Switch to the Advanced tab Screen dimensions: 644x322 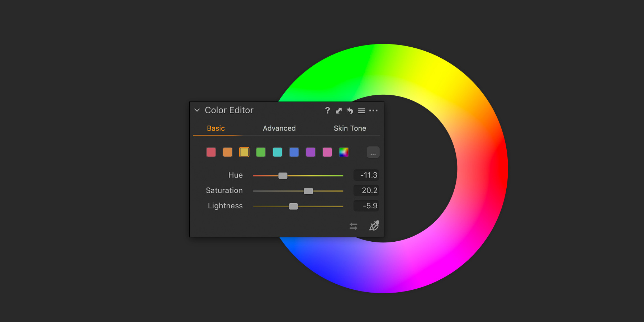[279, 128]
